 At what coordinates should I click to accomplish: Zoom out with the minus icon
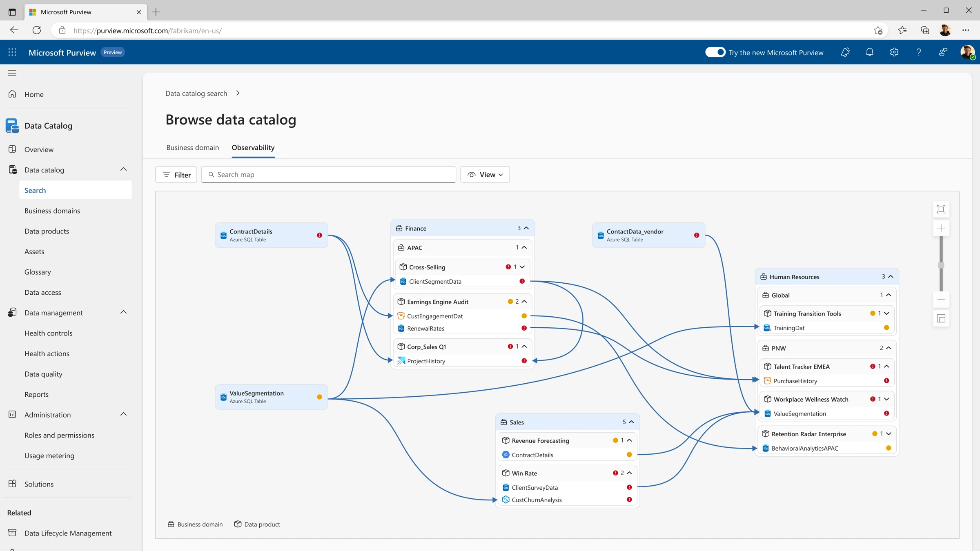point(941,300)
